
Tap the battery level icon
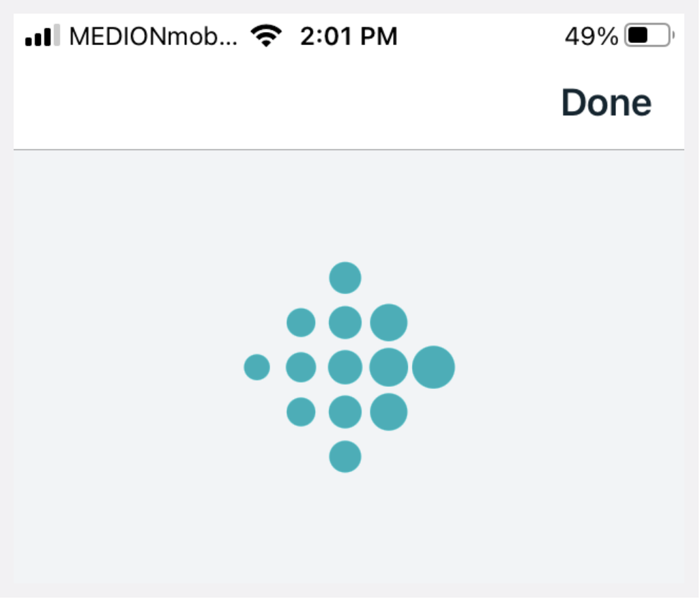click(x=648, y=36)
